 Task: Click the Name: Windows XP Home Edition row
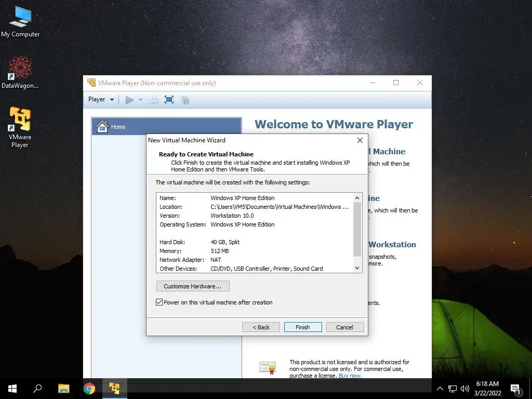click(255, 198)
